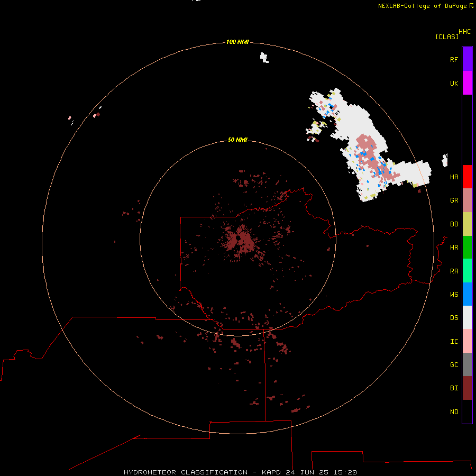The height and width of the screenshot is (476, 476).
Task: Click the HR legend label
Action: 454,248
